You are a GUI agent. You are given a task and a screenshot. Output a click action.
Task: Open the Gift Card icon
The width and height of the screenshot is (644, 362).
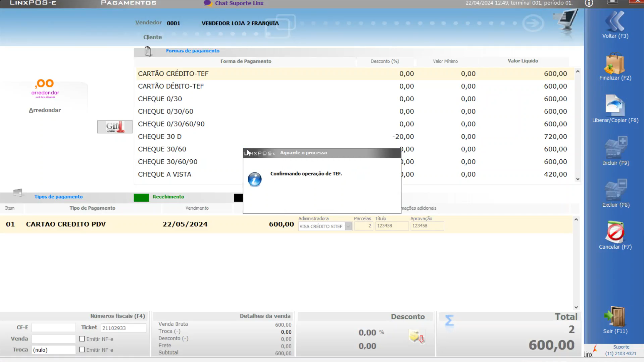(115, 127)
